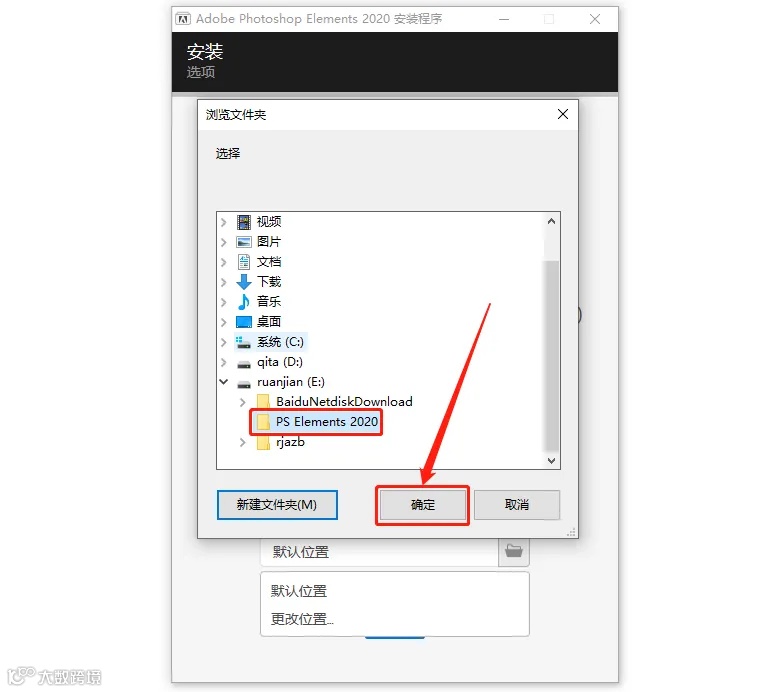Expand the rjazb folder
Viewport: 766px width, 692px height.
click(x=243, y=442)
